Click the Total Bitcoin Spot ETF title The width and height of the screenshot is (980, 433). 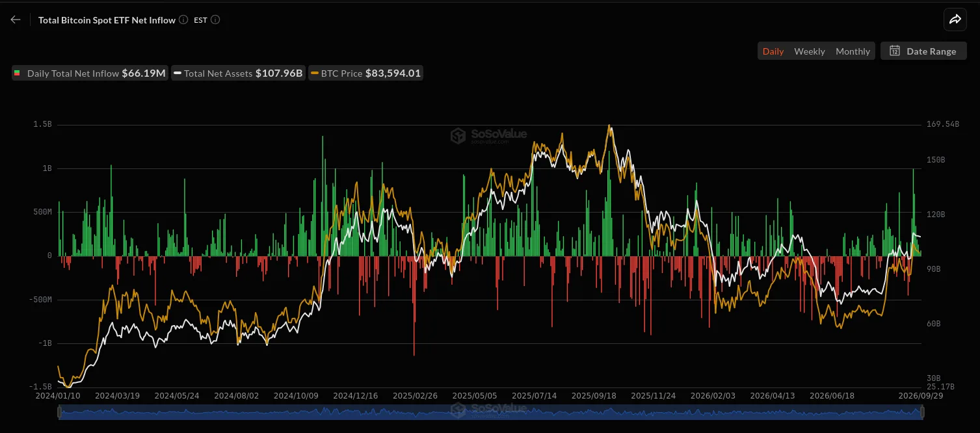(x=107, y=20)
